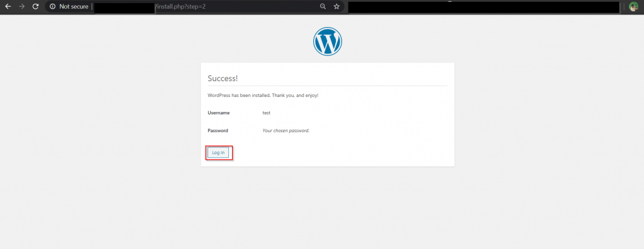Click the WordPress logo
Image resolution: width=644 pixels, height=249 pixels.
(x=327, y=41)
